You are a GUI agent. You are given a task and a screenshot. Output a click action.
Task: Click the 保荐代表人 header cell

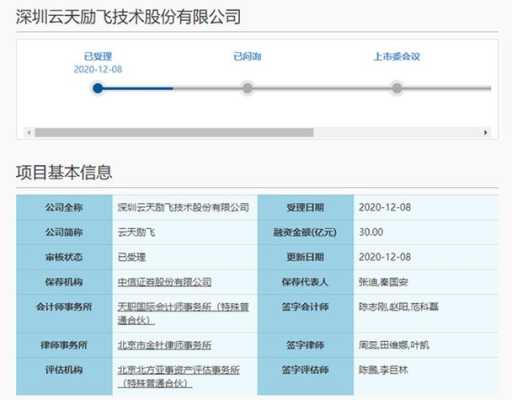pyautogui.click(x=305, y=282)
